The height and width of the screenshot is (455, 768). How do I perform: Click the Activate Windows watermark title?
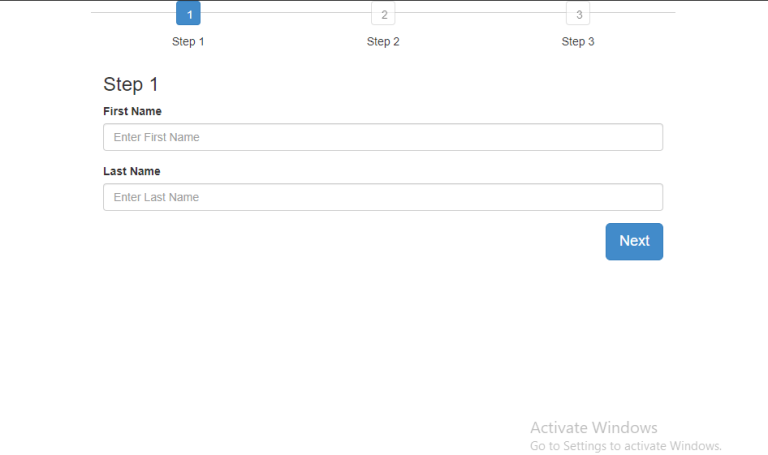(593, 428)
